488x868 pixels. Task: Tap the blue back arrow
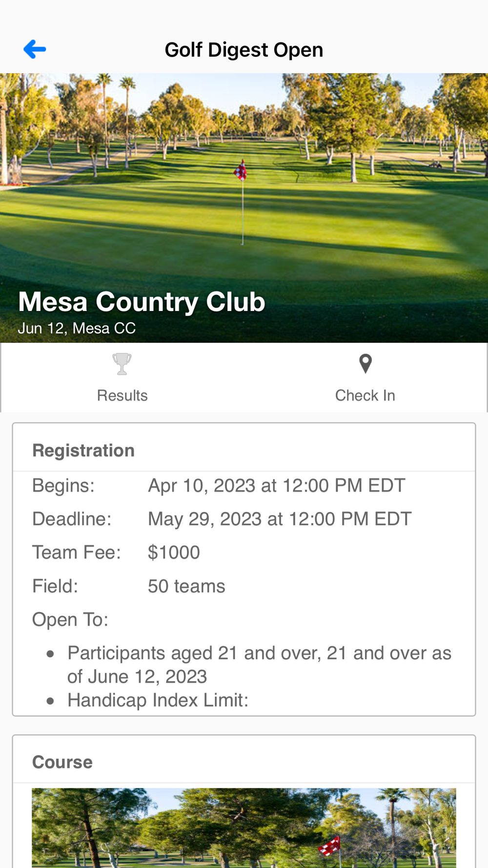point(35,49)
